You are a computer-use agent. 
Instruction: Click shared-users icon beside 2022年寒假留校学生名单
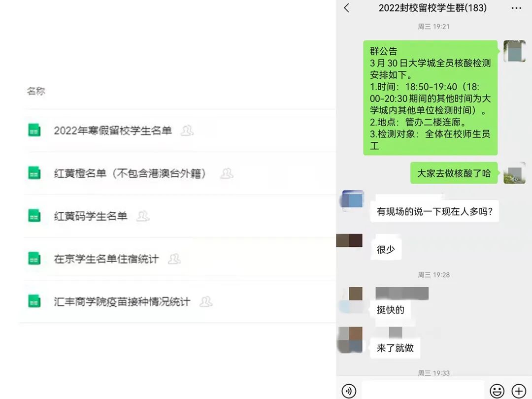click(x=187, y=131)
